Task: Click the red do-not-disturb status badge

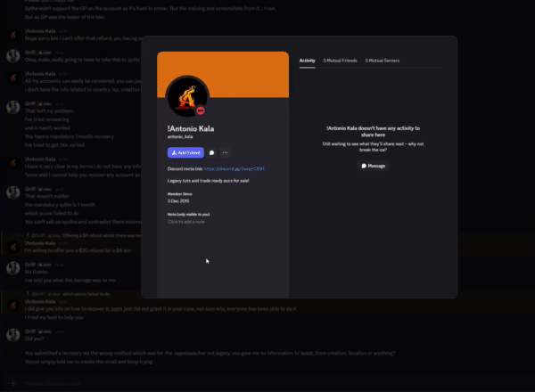Action: pyautogui.click(x=201, y=110)
